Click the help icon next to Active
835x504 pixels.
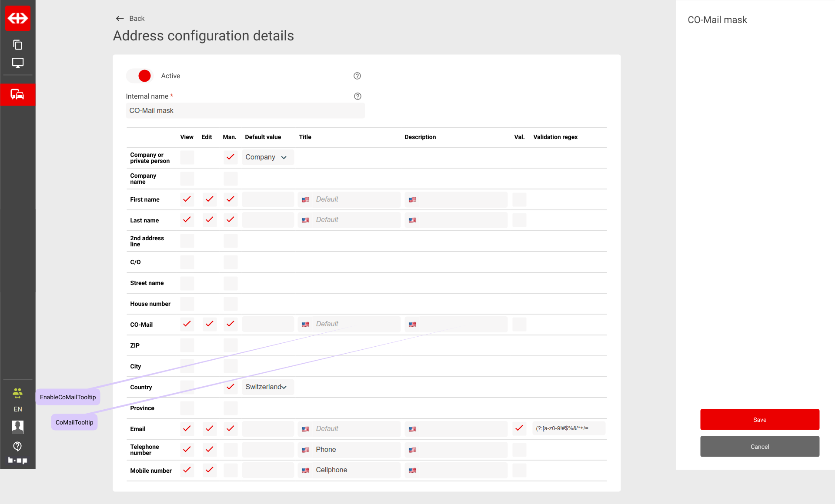click(x=357, y=76)
